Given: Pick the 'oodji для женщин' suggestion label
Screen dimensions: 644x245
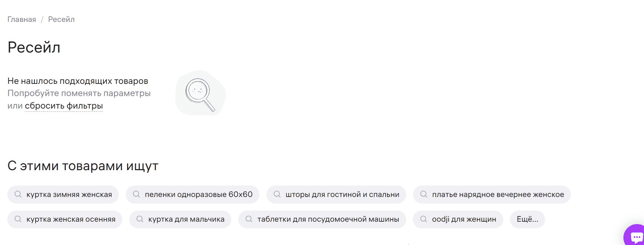Looking at the screenshot, I should (x=464, y=219).
